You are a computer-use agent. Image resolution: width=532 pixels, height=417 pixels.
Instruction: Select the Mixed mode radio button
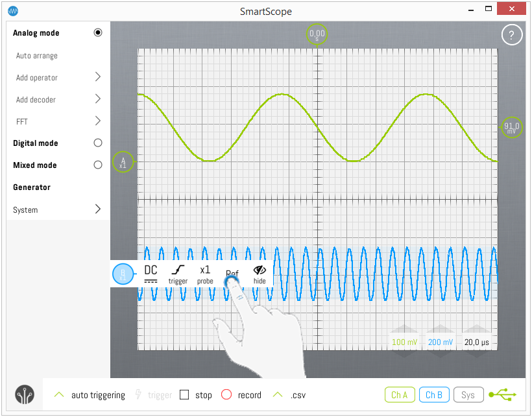coord(98,165)
